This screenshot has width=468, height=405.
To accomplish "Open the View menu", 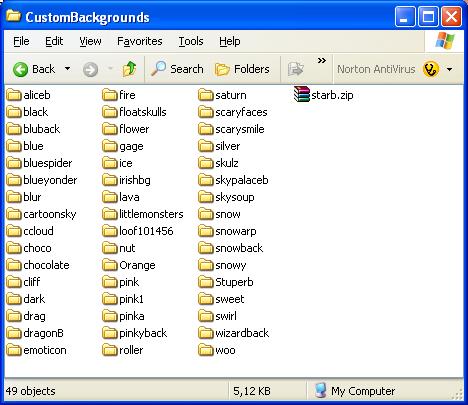I will click(x=90, y=41).
